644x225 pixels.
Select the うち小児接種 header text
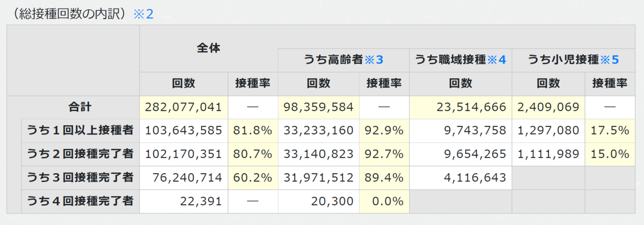tap(563, 59)
